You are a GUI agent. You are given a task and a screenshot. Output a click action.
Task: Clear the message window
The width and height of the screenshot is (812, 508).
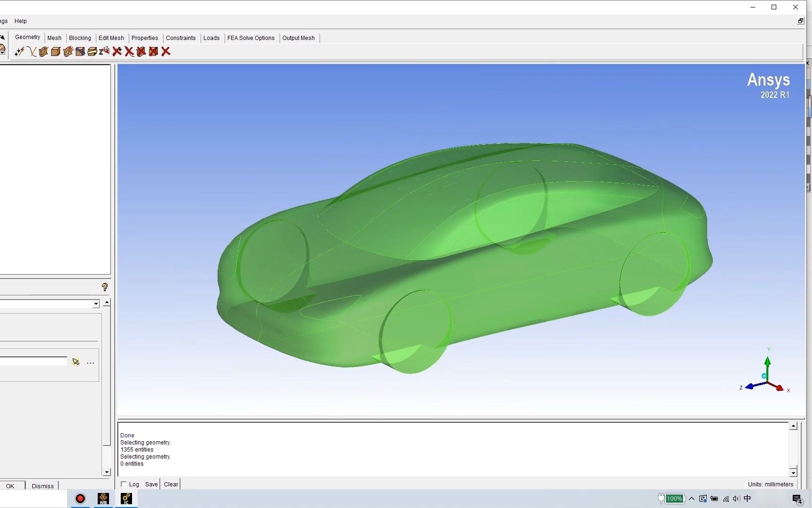[x=171, y=484]
